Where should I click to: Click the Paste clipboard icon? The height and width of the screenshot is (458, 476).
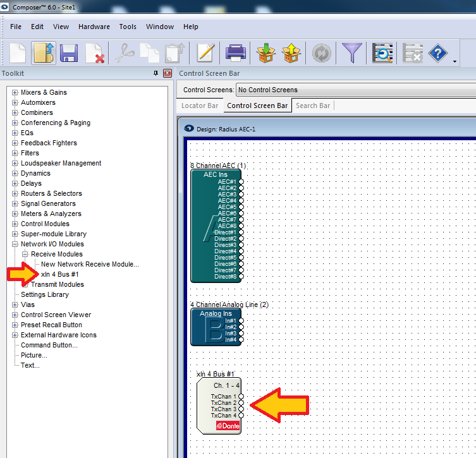[175, 53]
